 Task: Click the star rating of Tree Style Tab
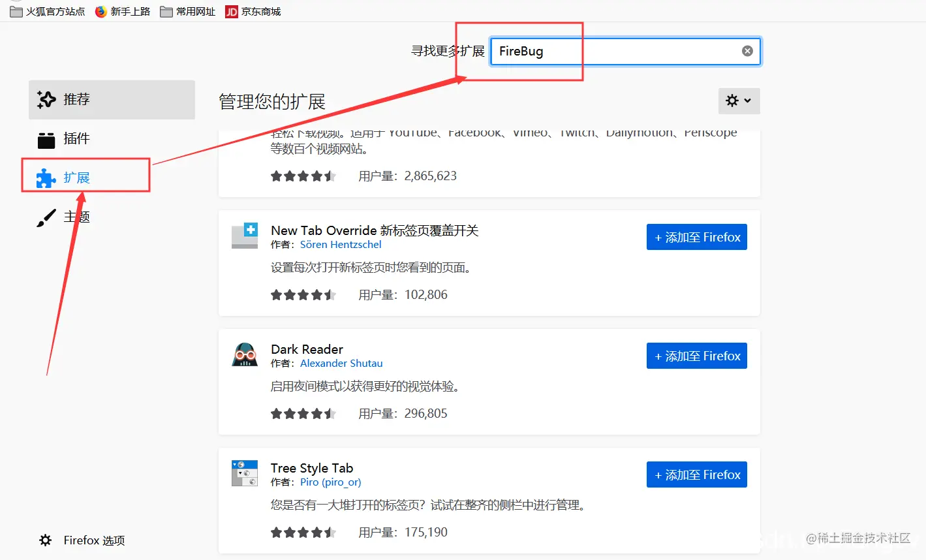coord(303,532)
